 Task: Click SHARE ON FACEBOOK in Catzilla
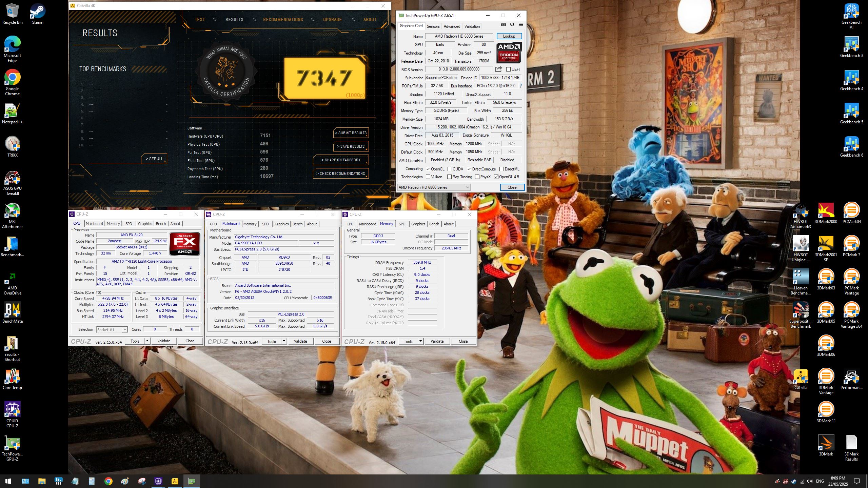[x=341, y=160]
